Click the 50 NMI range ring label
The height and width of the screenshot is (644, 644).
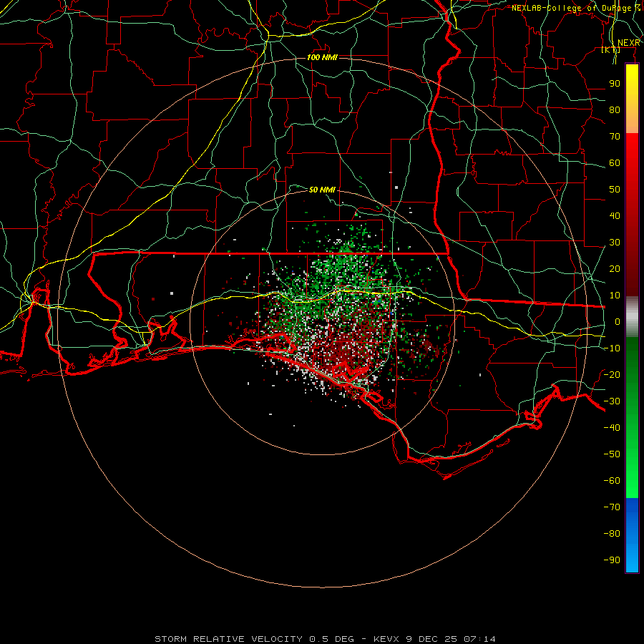pyautogui.click(x=323, y=190)
